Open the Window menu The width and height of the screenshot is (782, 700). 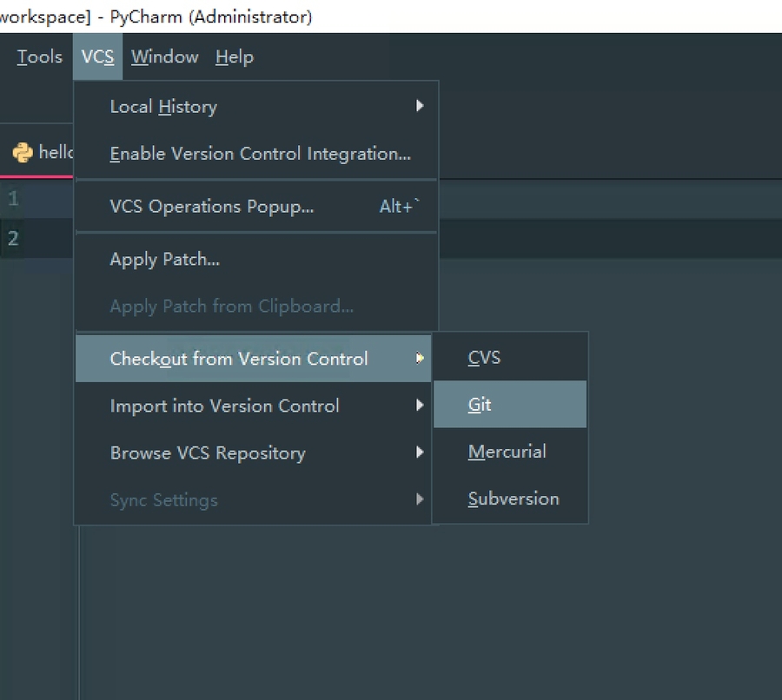coord(165,57)
